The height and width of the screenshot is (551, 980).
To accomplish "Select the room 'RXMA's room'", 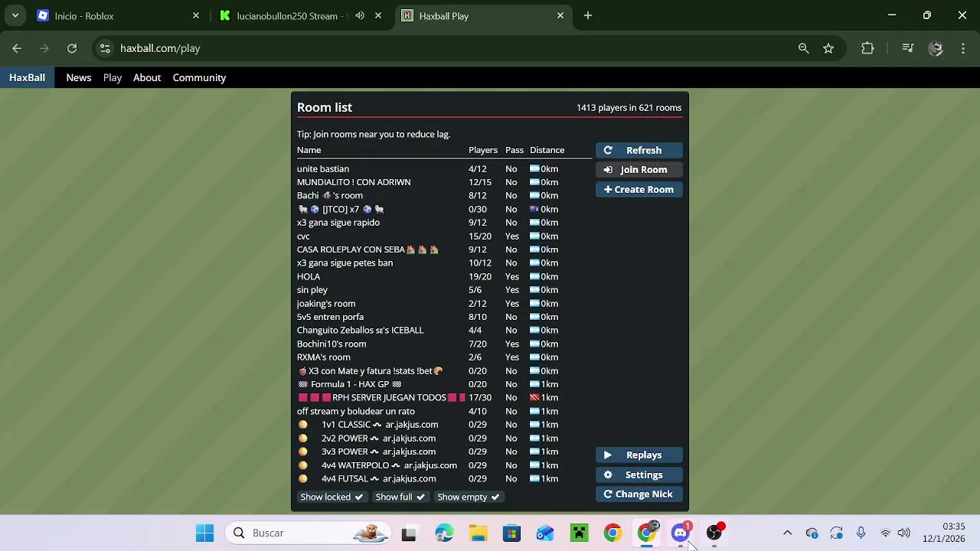I will (444, 357).
